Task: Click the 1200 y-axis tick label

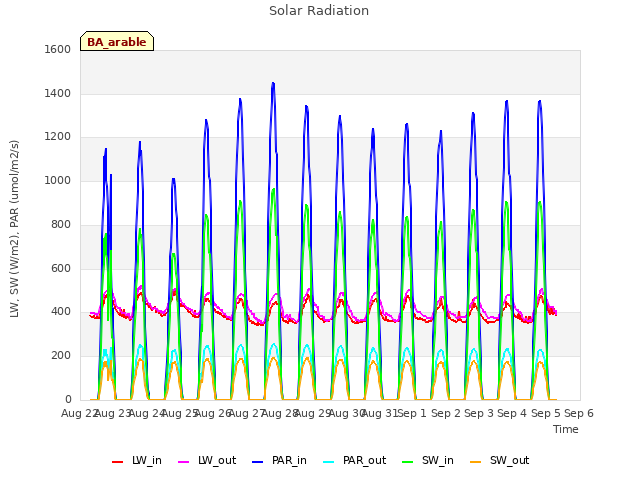Action: tap(58, 137)
